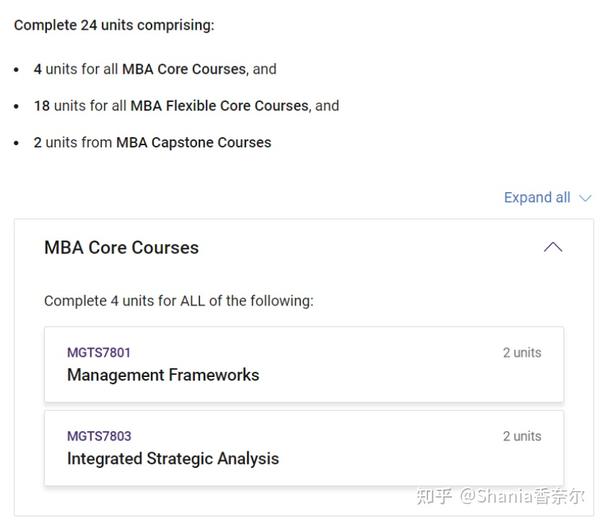Open the MGTS7801 course code link
This screenshot has height=520, width=600.
98,352
